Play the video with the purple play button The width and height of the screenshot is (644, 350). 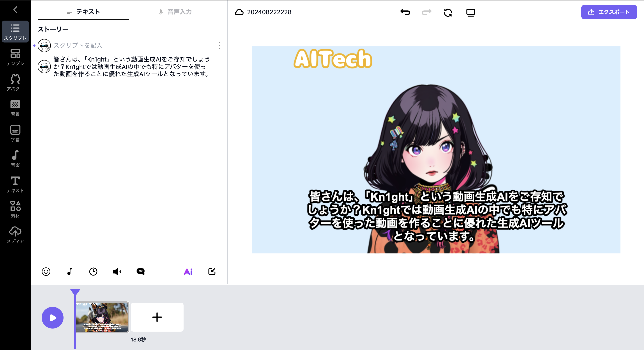click(x=53, y=318)
